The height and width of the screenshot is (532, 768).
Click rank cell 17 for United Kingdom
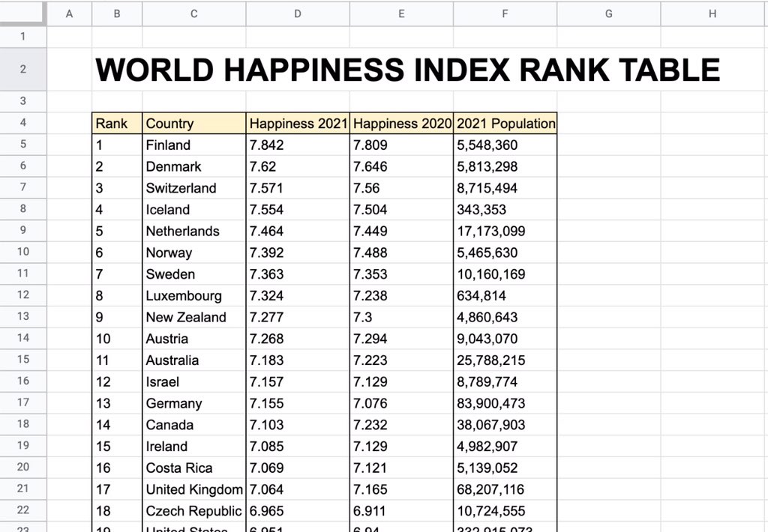pos(117,489)
